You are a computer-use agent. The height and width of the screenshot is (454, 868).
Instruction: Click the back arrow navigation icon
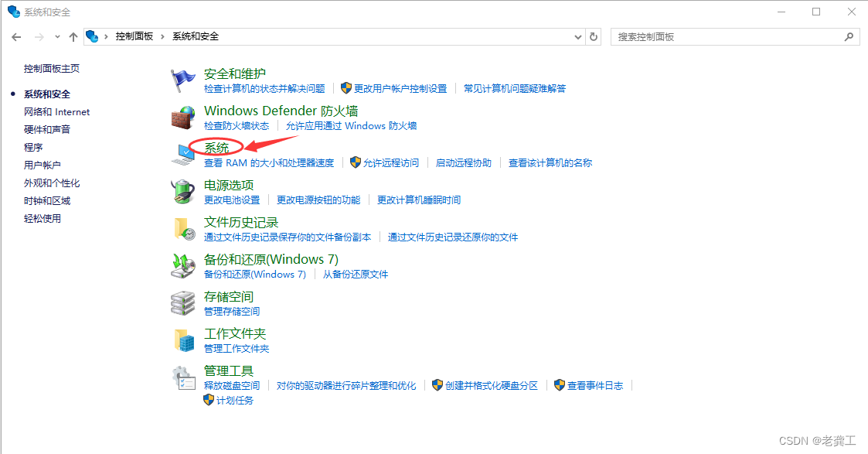(x=16, y=36)
